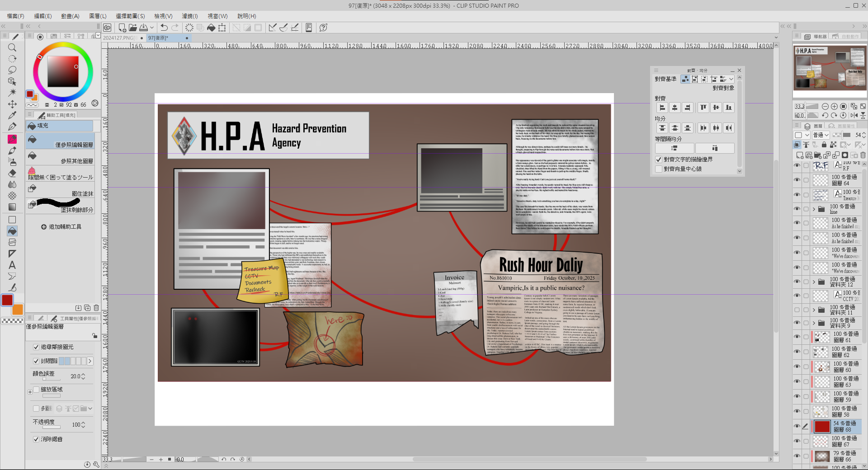This screenshot has height=470, width=868.
Task: Uncheck 追尋鄰接圖元 checkbox
Action: tap(36, 347)
